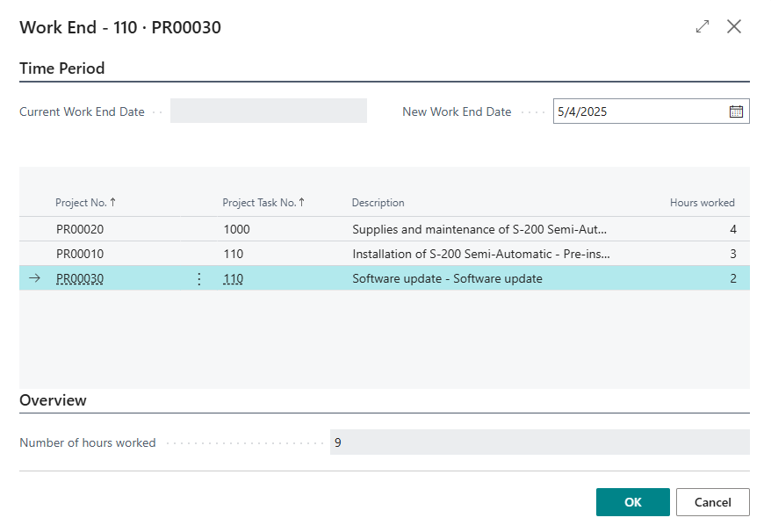Collapse the Time Period section heading
Image resolution: width=771 pixels, height=532 pixels.
(62, 68)
